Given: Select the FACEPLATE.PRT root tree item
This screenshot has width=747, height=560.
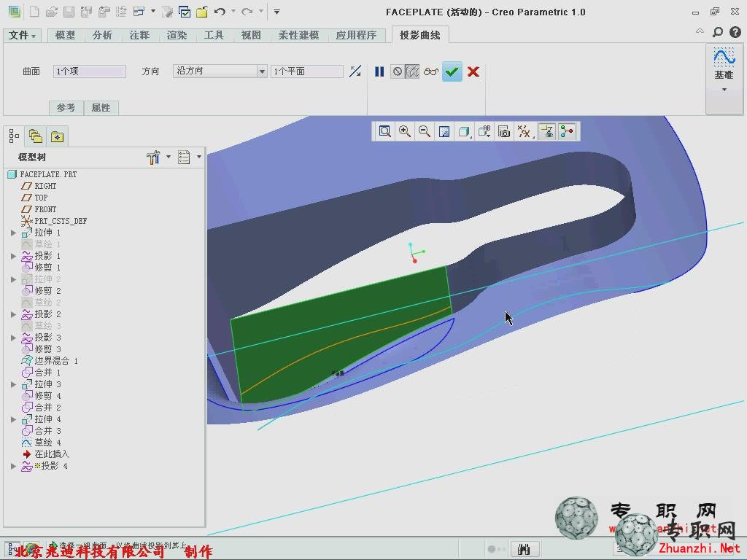Looking at the screenshot, I should [x=42, y=174].
